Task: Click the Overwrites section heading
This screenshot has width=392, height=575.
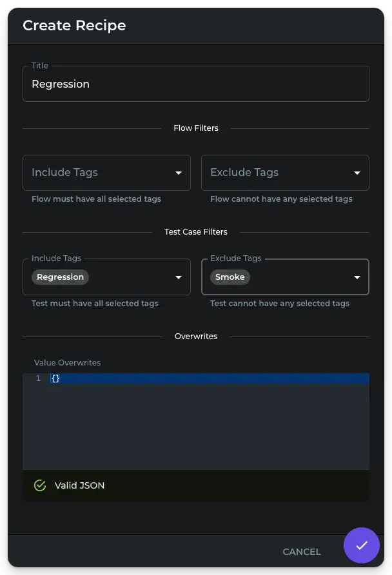Action: (196, 336)
